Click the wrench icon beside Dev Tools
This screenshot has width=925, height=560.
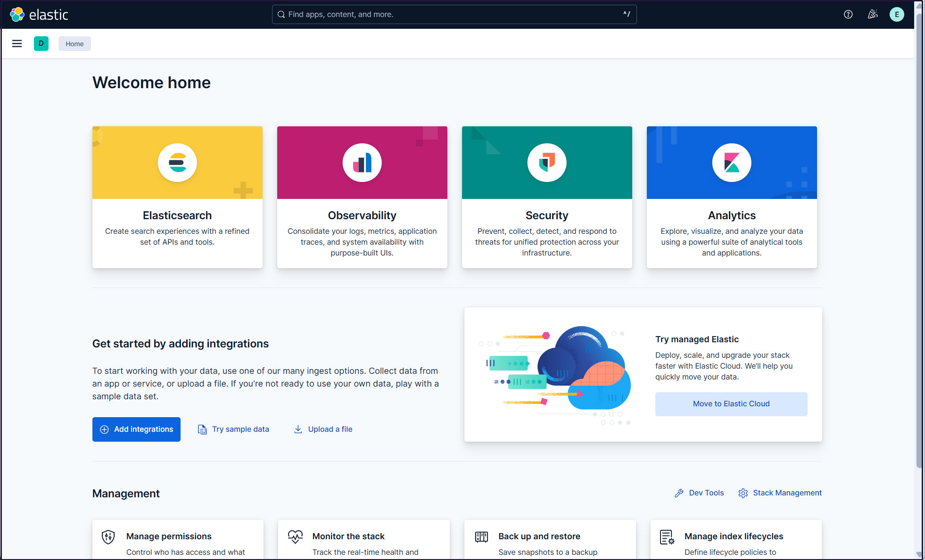point(679,493)
